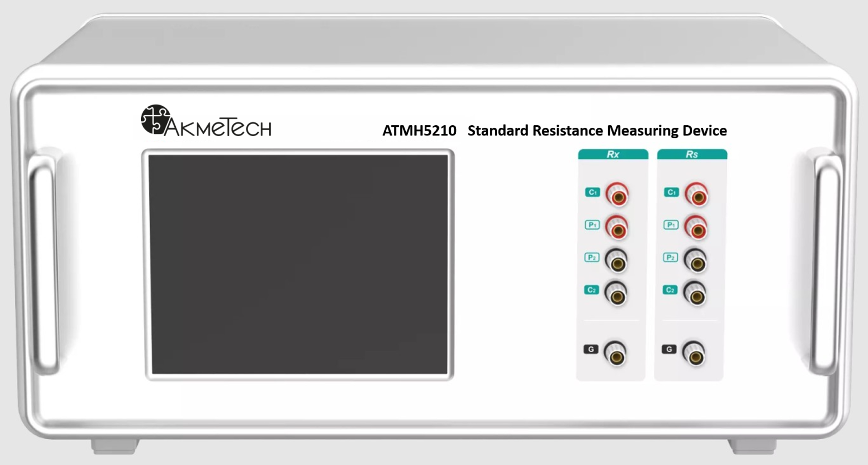Click the C2 label on Rx panel

tap(591, 290)
